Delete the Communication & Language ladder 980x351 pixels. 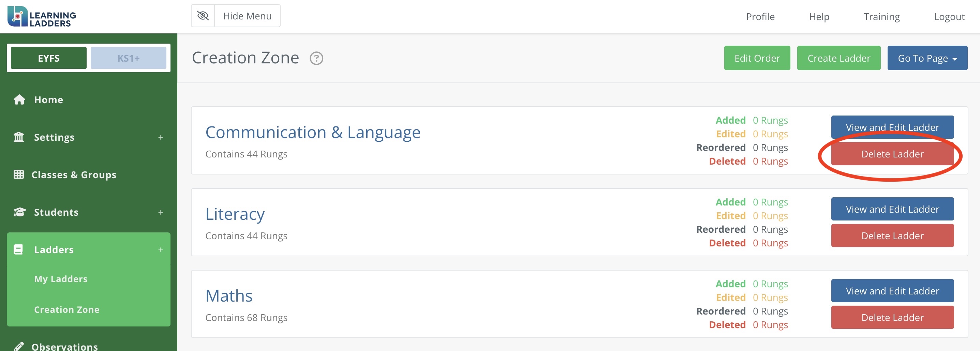point(892,154)
